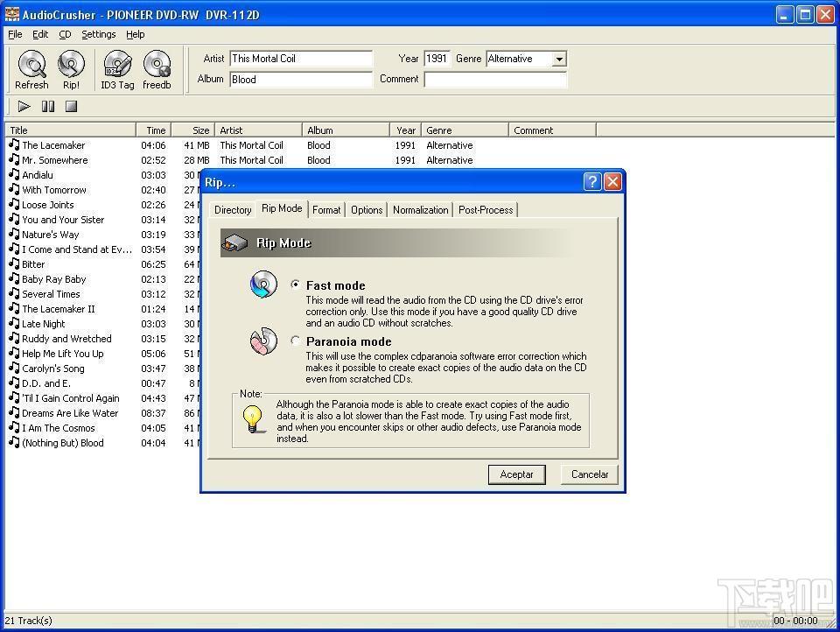Click the Paranoia mode bandaged disc icon
840x632 pixels.
pyautogui.click(x=263, y=341)
